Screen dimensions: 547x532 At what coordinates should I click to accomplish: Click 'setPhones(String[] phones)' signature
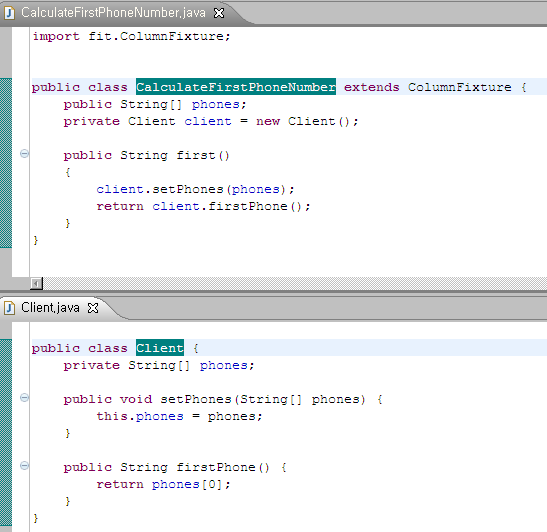(263, 399)
